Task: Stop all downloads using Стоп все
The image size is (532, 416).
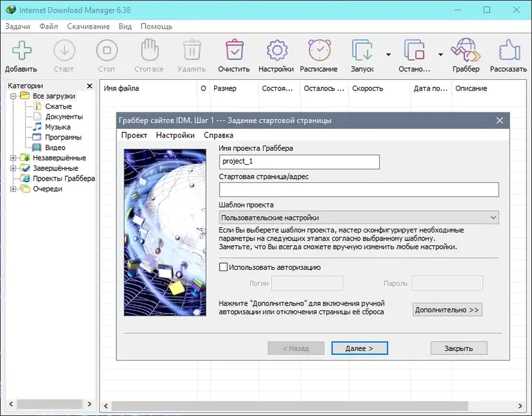Action: 148,53
